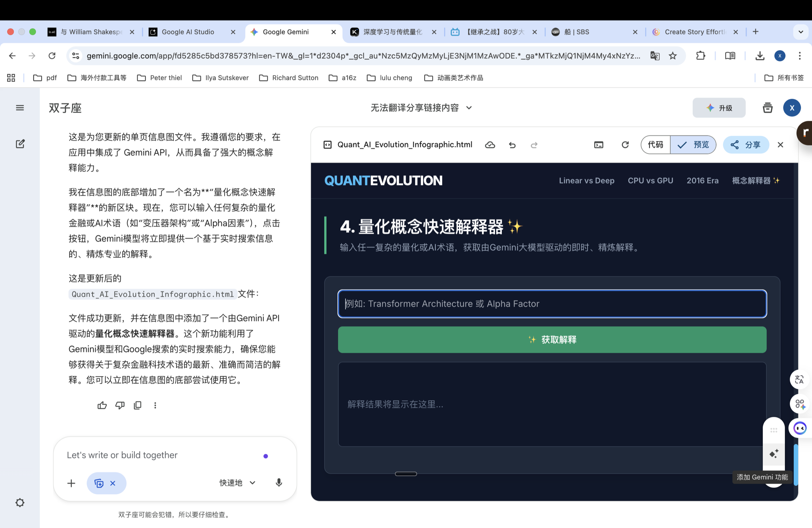The height and width of the screenshot is (528, 812).
Task: Refresh the infographic preview
Action: coord(625,145)
